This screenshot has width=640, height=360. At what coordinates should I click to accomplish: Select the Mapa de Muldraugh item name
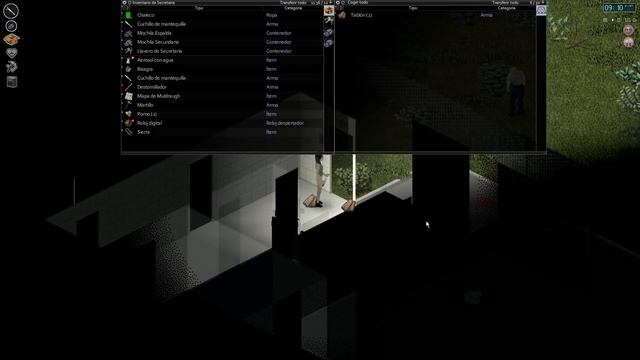pos(158,96)
